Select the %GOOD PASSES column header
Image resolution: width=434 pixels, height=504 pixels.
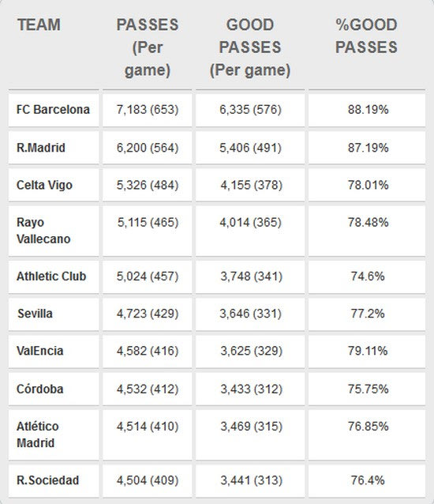click(x=367, y=36)
